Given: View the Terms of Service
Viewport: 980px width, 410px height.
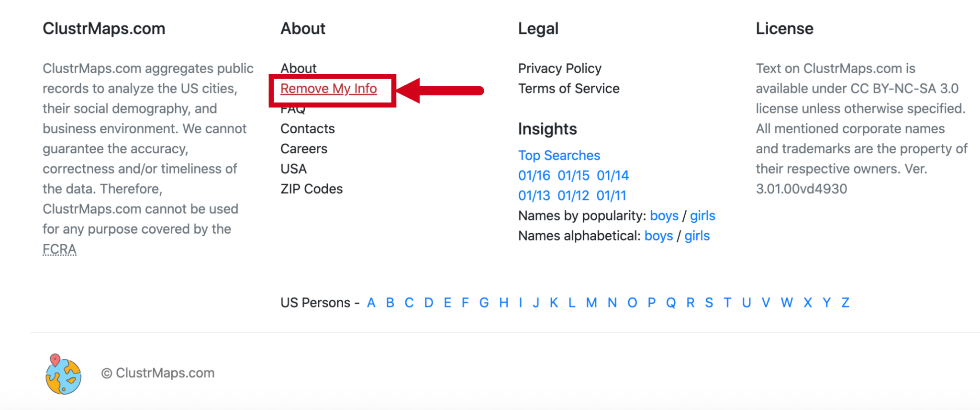Looking at the screenshot, I should point(568,88).
